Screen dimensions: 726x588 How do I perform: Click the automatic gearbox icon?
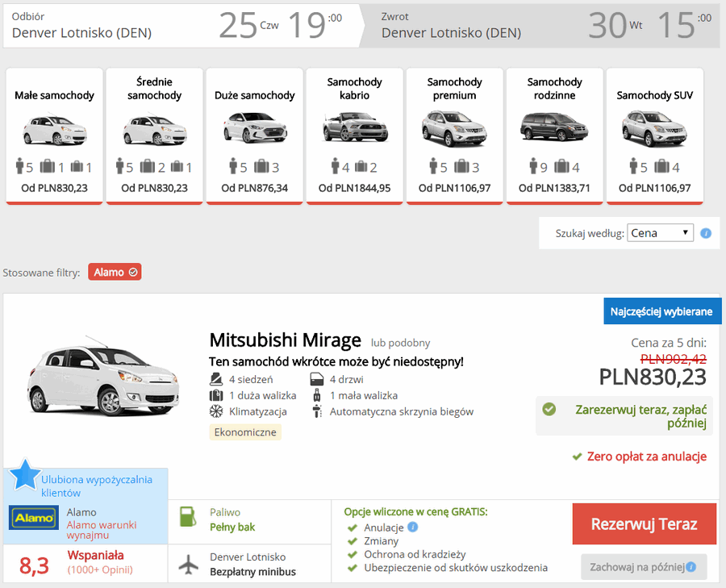[x=317, y=411]
